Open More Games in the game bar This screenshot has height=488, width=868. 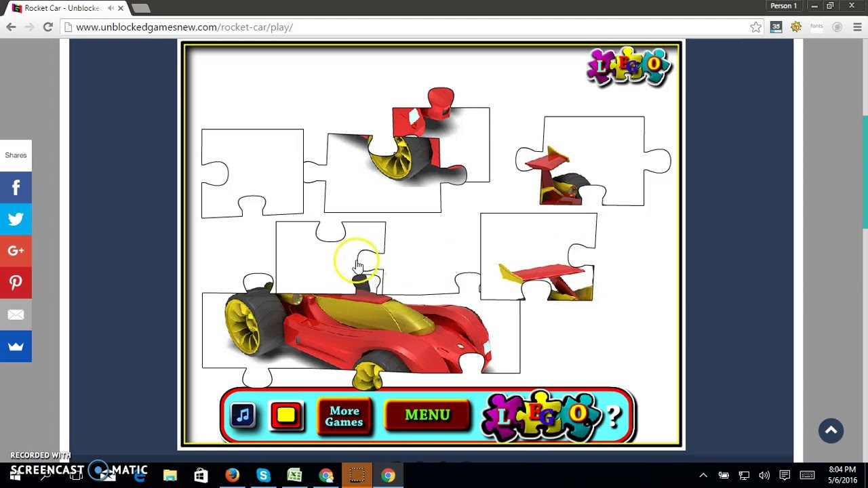tap(344, 416)
